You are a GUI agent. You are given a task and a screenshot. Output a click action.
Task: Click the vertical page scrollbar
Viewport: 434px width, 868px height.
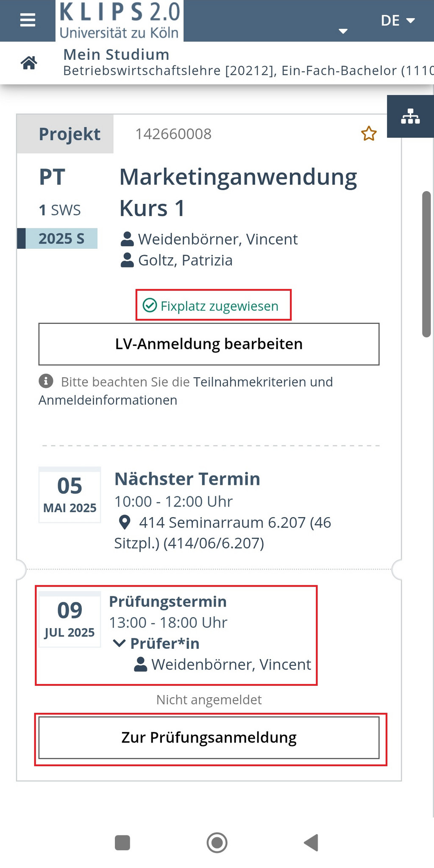tap(426, 264)
